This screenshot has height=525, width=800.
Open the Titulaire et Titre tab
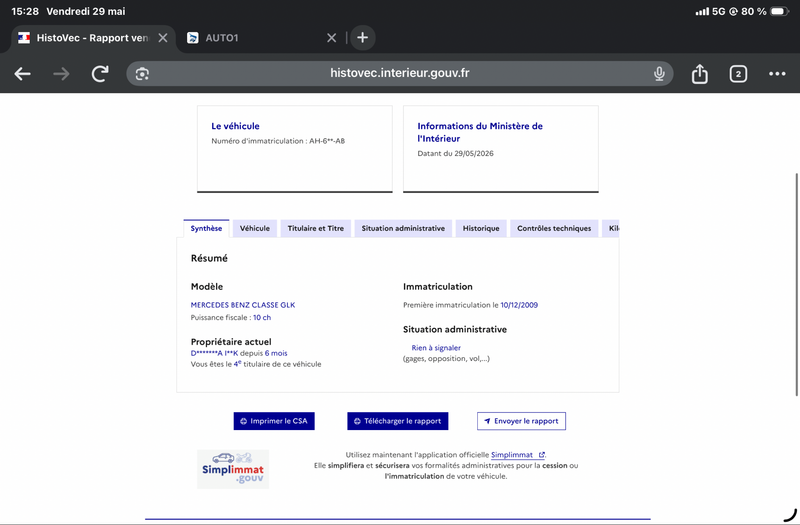point(316,228)
